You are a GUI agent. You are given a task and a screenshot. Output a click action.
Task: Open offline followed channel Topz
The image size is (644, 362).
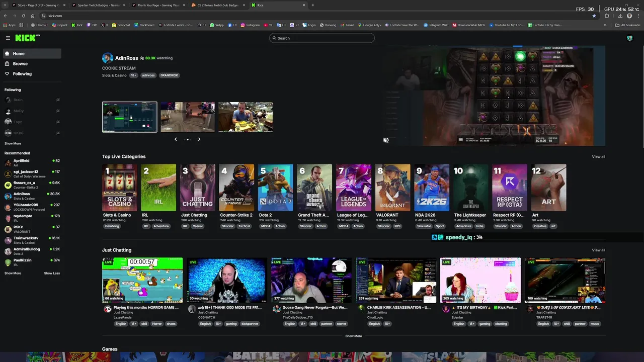(x=32, y=122)
